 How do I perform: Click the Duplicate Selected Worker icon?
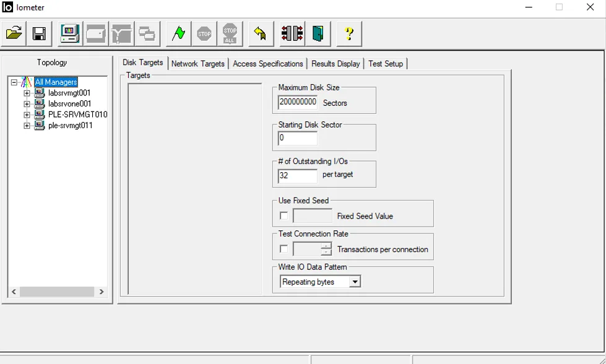point(147,33)
